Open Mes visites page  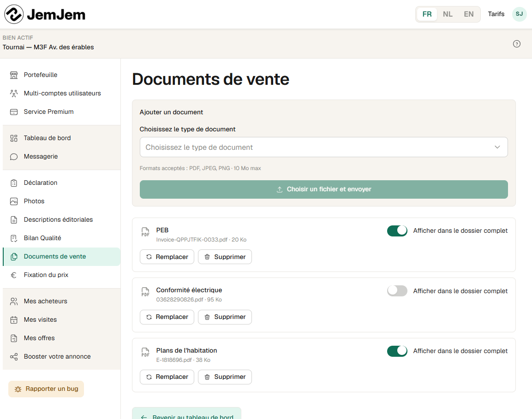61,320
